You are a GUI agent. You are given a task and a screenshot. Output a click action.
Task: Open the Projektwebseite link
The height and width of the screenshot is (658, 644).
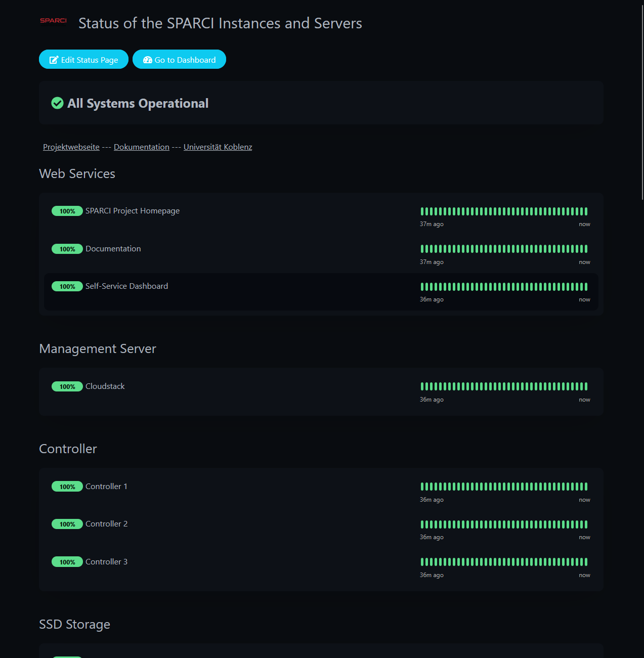pos(71,147)
